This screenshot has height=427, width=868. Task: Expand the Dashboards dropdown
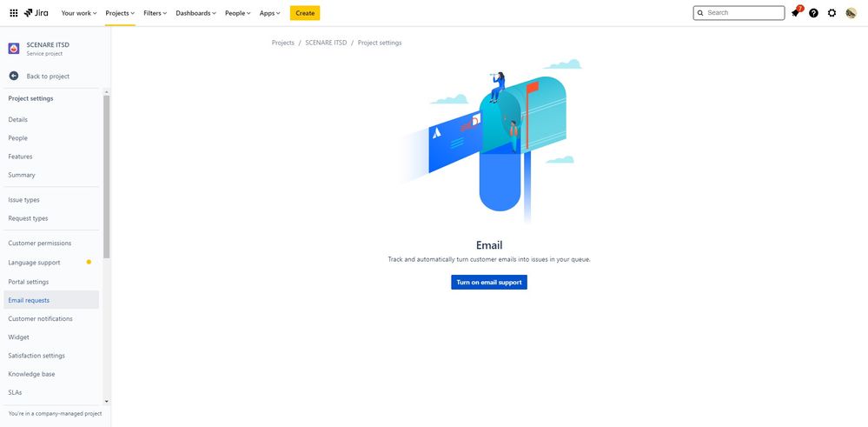(x=196, y=13)
